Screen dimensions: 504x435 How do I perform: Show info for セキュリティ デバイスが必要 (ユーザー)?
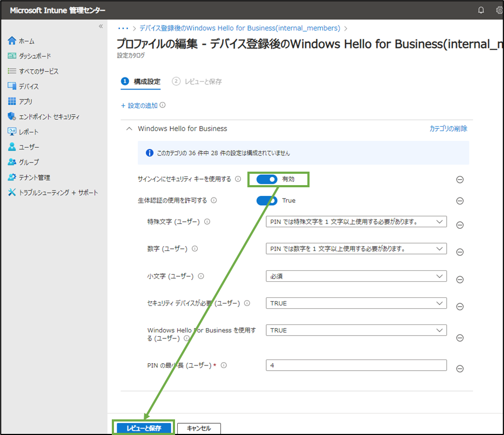tap(247, 303)
